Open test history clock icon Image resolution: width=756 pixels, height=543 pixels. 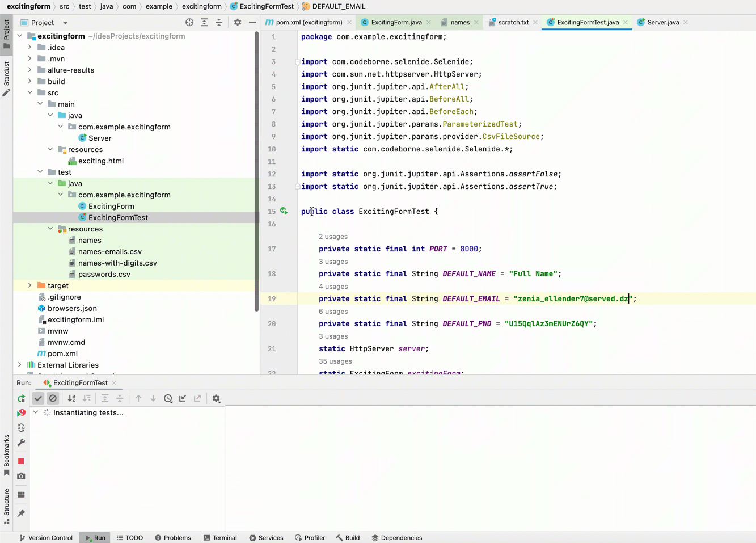click(168, 399)
